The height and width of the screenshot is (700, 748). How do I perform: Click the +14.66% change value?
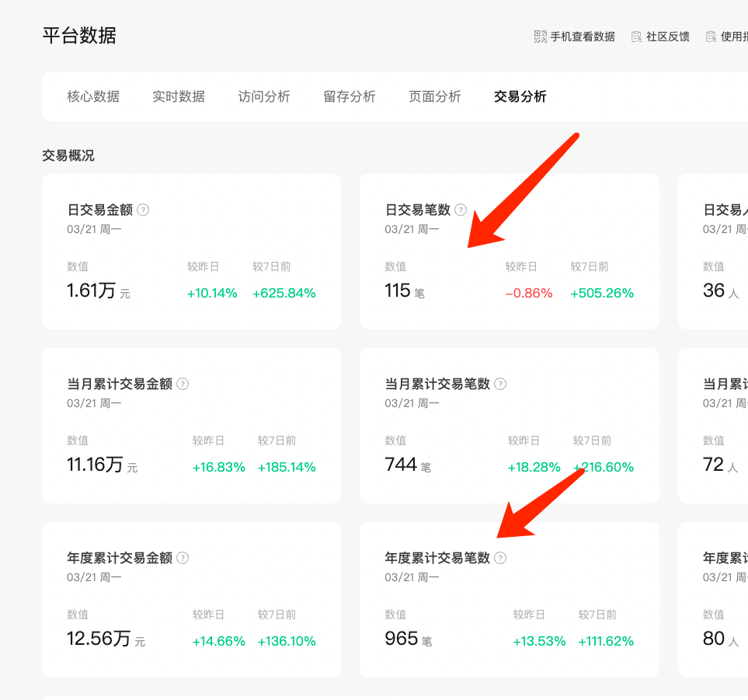coord(218,641)
